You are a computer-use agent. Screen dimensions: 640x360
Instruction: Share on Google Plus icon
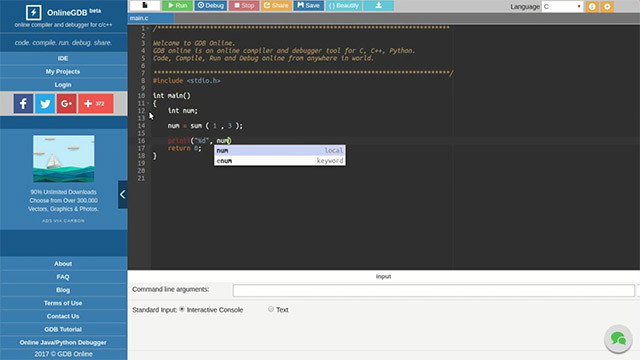[67, 104]
